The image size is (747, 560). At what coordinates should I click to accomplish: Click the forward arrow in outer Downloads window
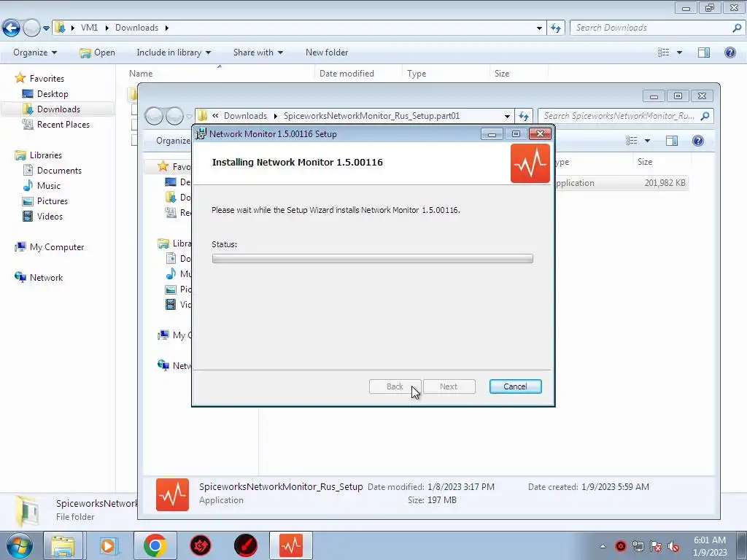pyautogui.click(x=31, y=28)
